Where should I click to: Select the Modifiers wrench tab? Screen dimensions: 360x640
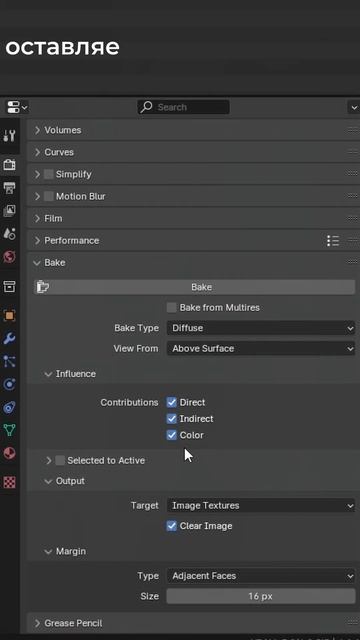(x=9, y=338)
